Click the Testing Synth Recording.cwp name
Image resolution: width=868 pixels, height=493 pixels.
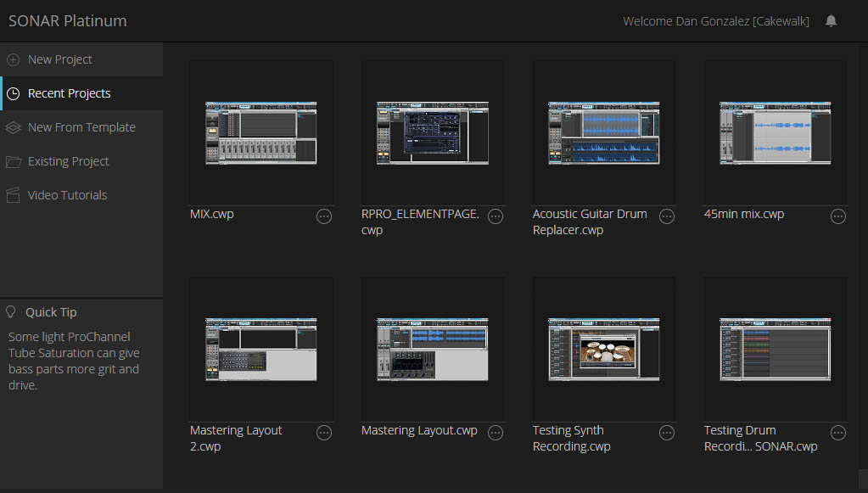click(571, 438)
